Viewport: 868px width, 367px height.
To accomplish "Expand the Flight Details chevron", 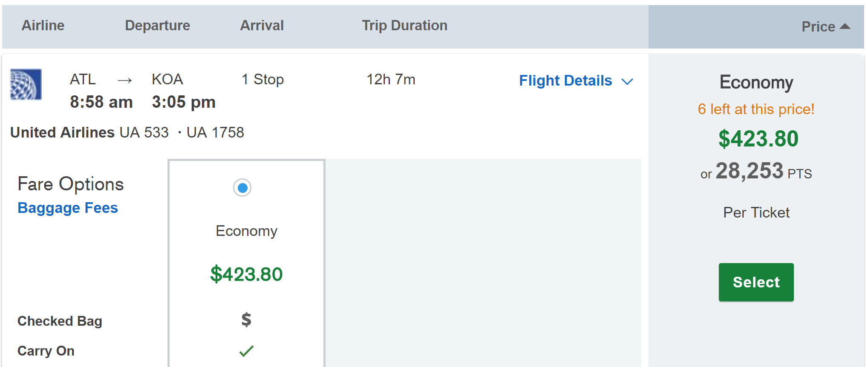I will pos(627,81).
